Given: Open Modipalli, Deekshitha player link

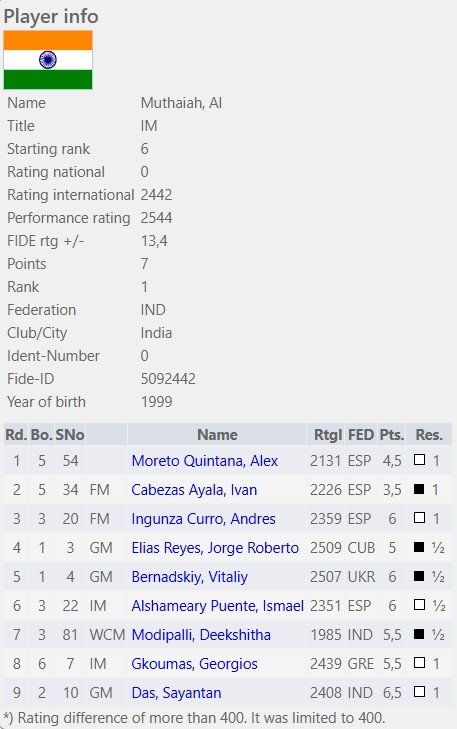Looking at the screenshot, I should click(x=201, y=635).
